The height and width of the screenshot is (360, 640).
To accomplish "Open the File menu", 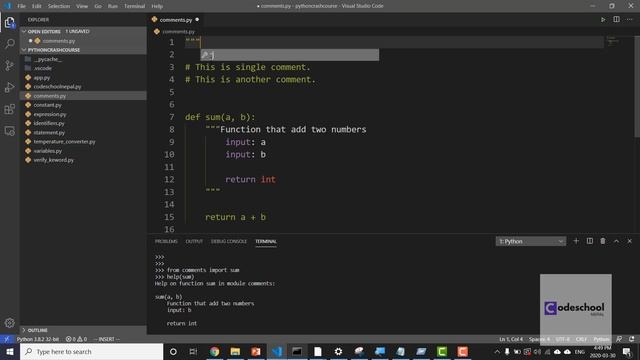I will 22,6.
